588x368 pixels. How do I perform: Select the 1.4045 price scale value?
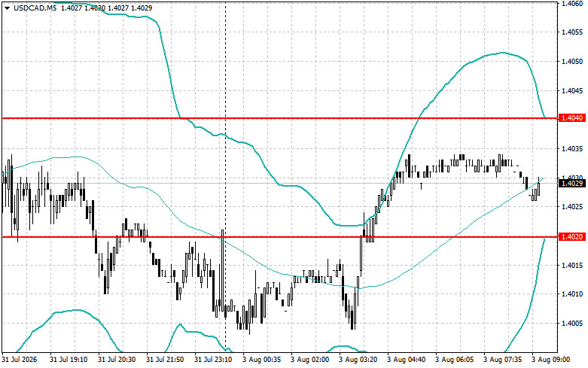pos(572,91)
